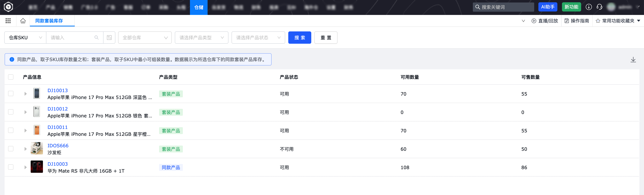
Task: Click the 直播/回放 playback icon
Action: (x=534, y=21)
